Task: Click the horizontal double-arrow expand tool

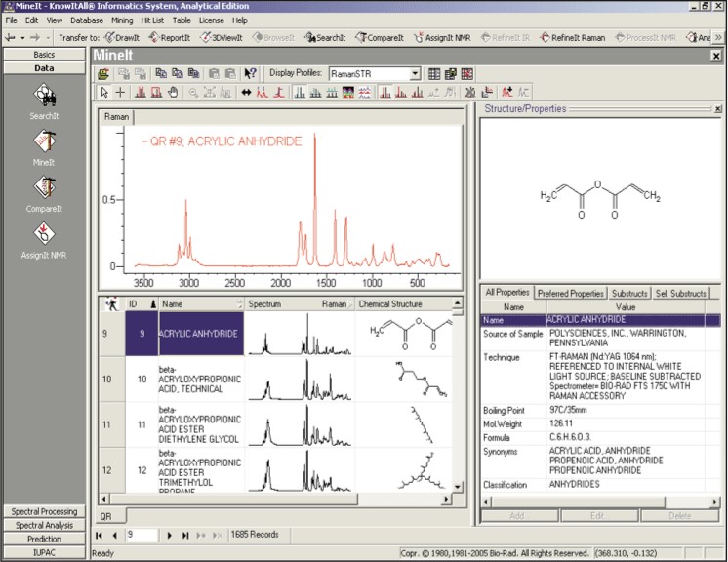Action: (x=246, y=93)
